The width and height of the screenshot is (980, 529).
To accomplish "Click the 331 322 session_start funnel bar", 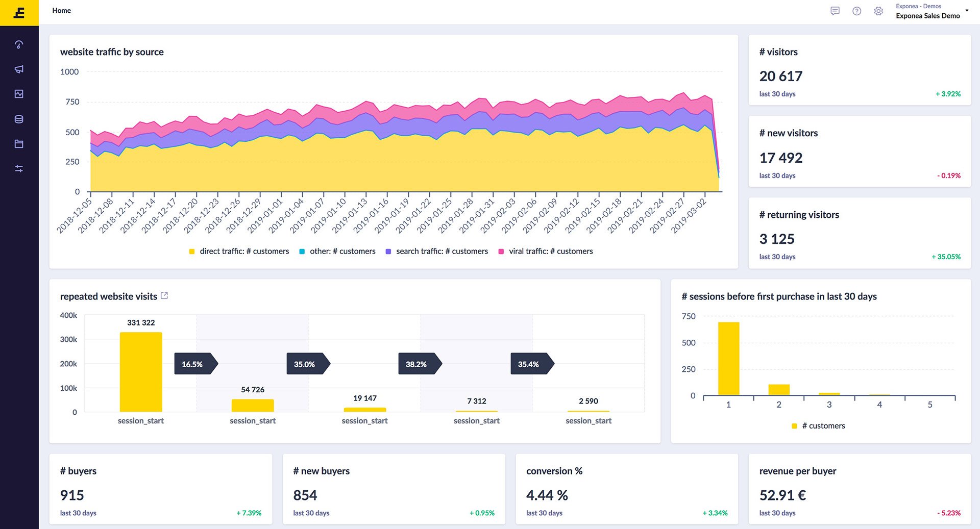I will (x=141, y=371).
